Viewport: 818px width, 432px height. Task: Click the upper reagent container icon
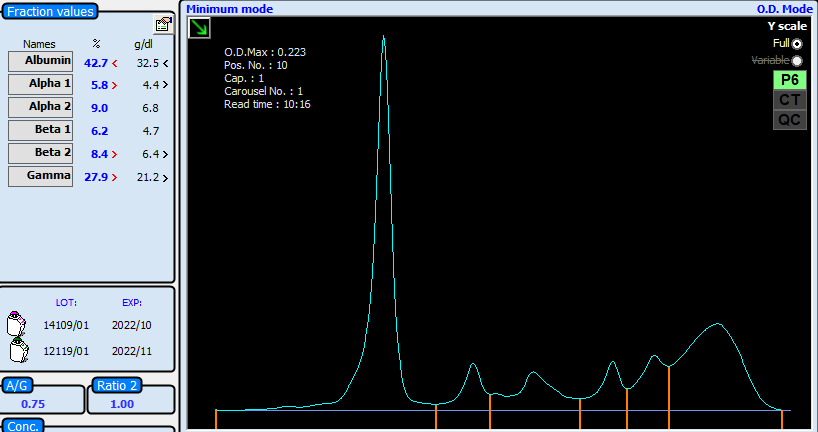click(17, 324)
